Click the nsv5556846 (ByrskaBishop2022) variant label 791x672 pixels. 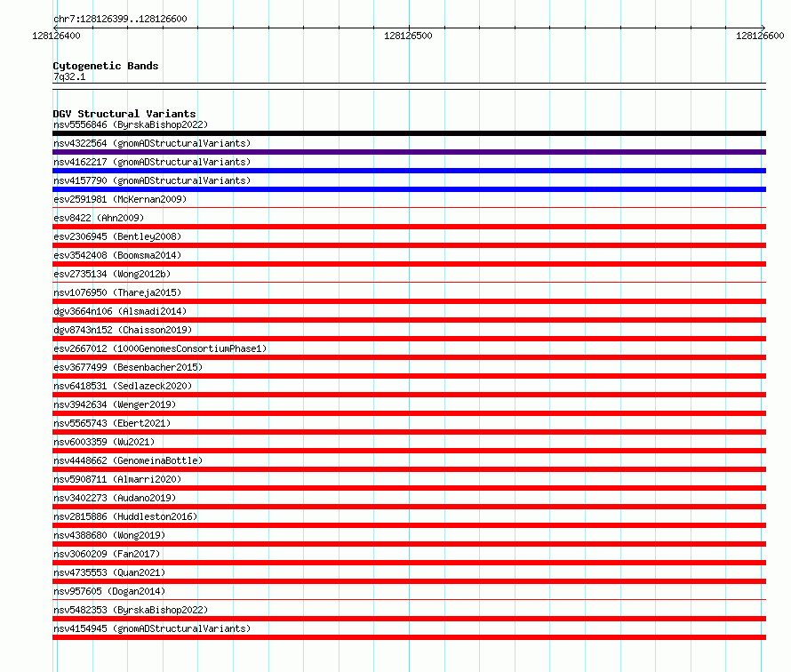click(131, 124)
